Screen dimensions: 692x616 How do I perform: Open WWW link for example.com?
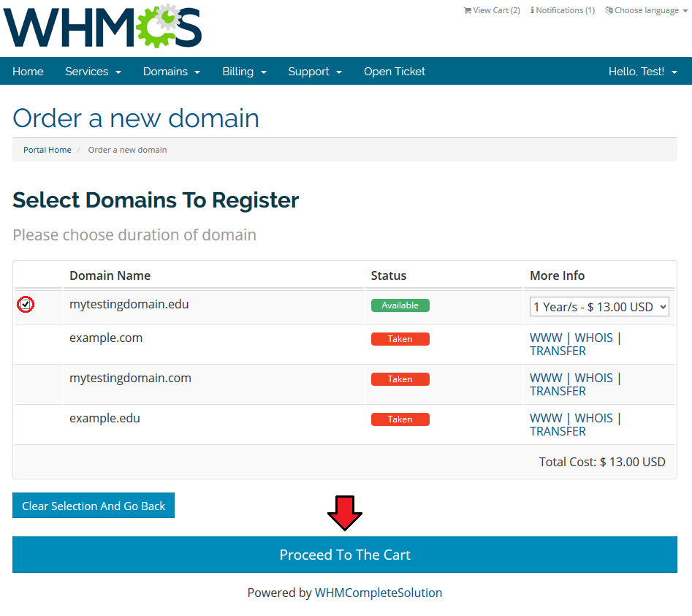(x=546, y=338)
